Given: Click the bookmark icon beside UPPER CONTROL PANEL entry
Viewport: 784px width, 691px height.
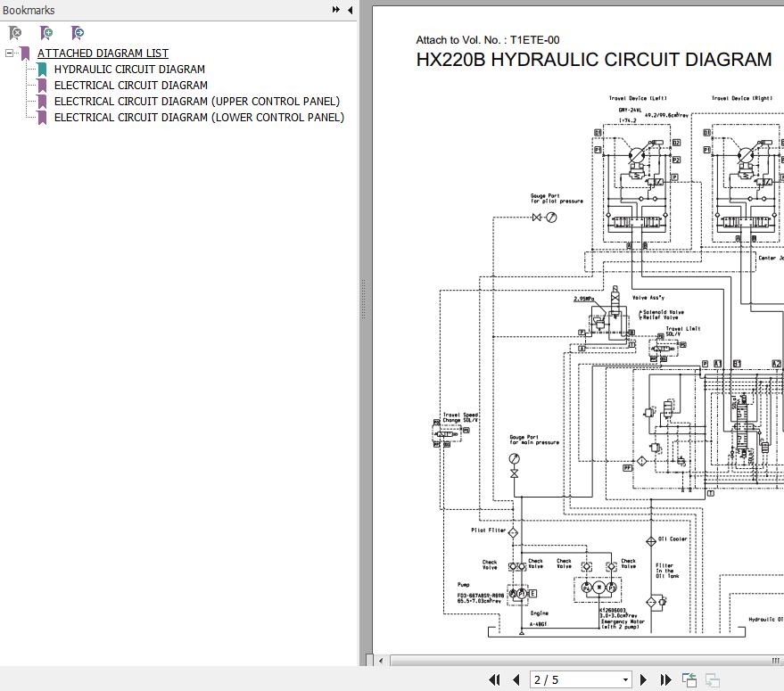Looking at the screenshot, I should (42, 101).
